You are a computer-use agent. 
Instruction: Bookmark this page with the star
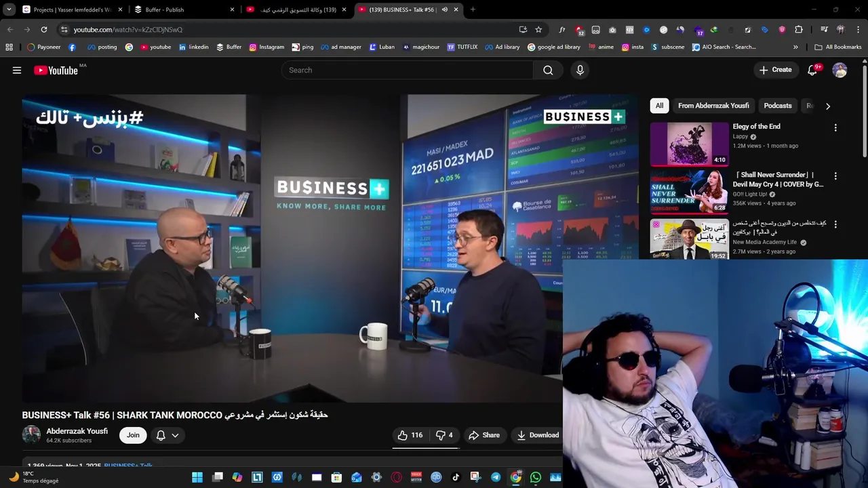pos(538,29)
